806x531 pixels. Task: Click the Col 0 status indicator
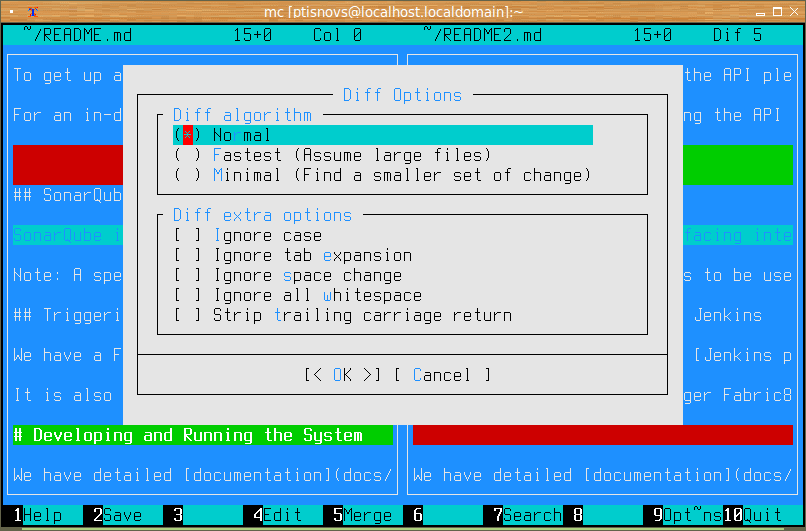tap(338, 35)
